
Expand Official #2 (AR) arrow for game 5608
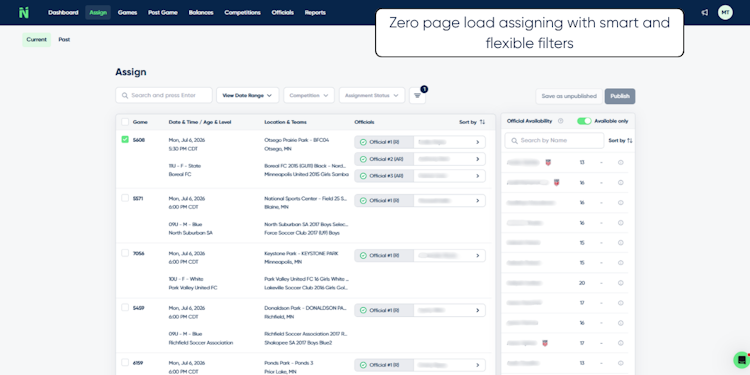[477, 159]
